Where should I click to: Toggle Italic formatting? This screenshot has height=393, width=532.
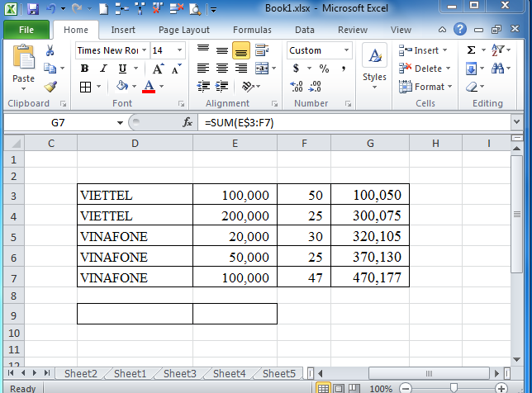(103, 69)
